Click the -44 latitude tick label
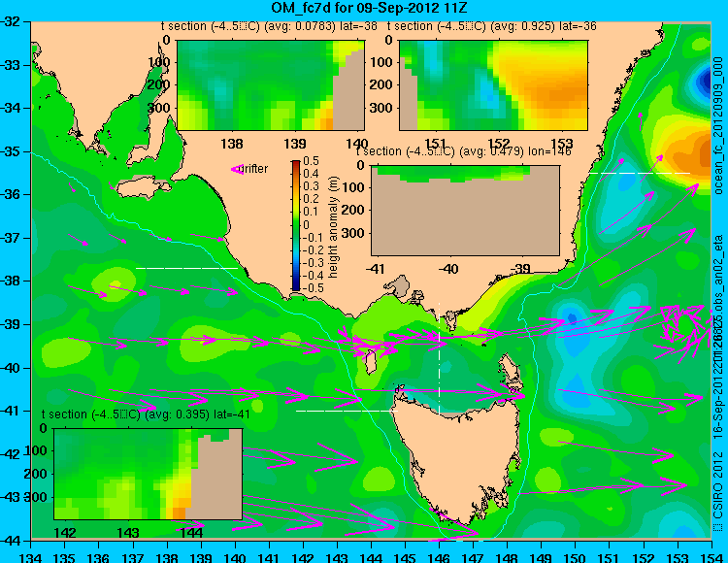This screenshot has width=728, height=563. (x=11, y=541)
